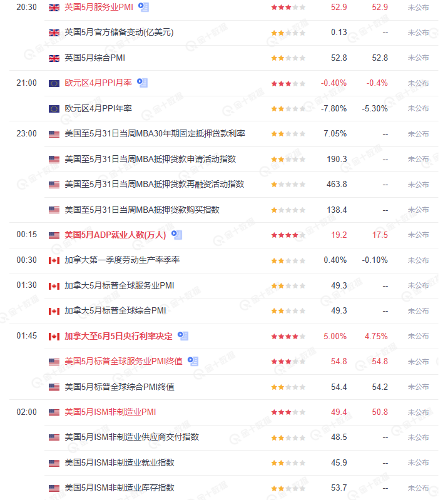Click star rating of 美国5月ISM非制造业PMI row
Image resolution: width=440 pixels, height=500 pixels.
click(288, 412)
